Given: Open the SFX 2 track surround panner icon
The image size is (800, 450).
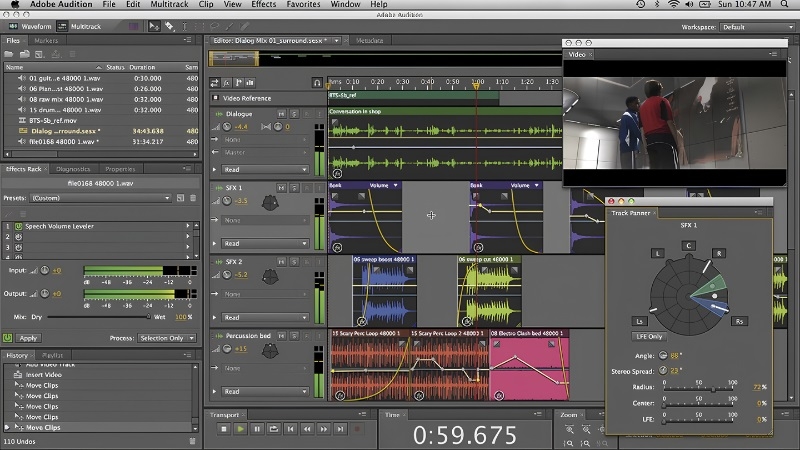Looking at the screenshot, I should 270,277.
